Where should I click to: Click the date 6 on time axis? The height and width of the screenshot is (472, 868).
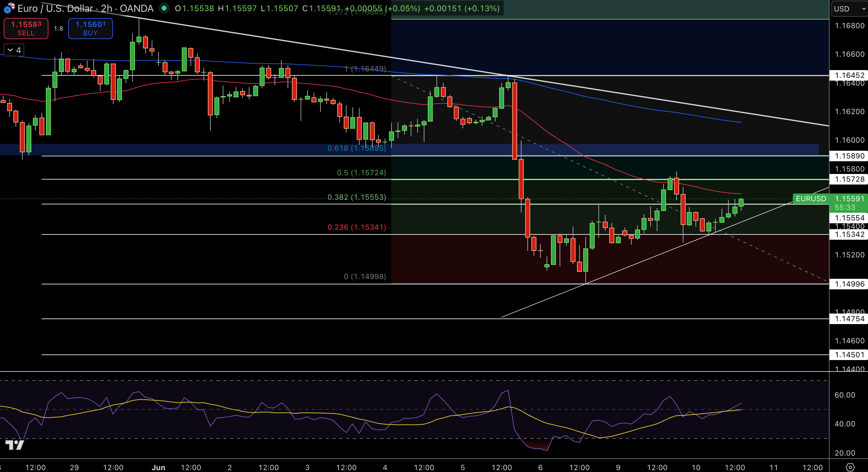pos(540,468)
